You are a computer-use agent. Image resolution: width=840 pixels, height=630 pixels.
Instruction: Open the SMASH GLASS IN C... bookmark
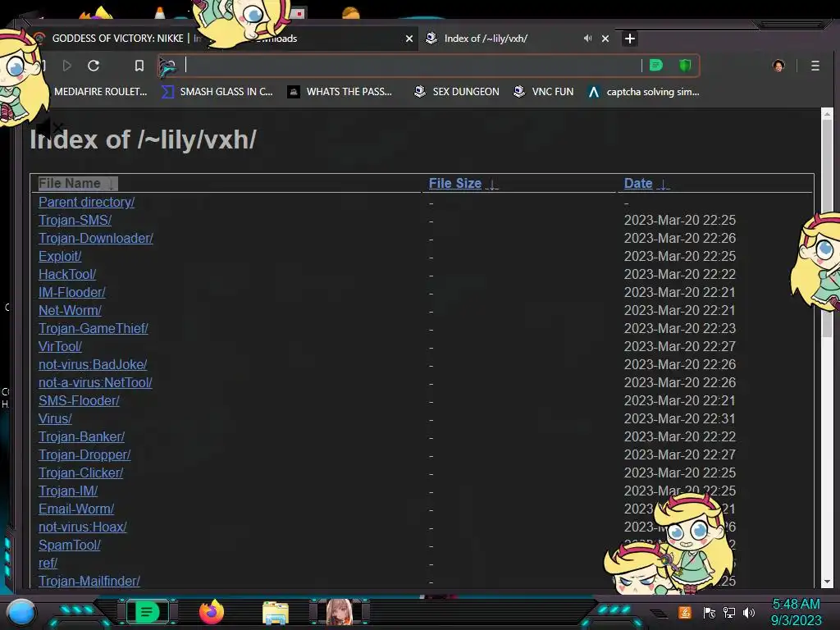pyautogui.click(x=217, y=92)
